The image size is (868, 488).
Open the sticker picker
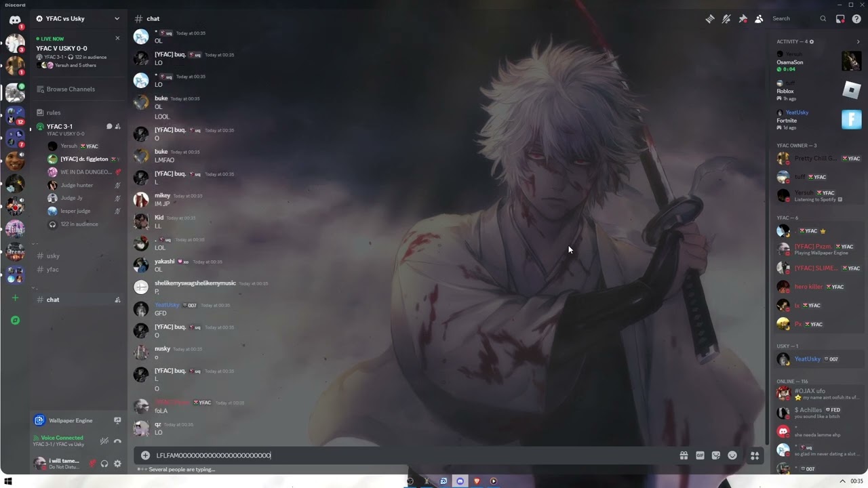[x=716, y=455]
